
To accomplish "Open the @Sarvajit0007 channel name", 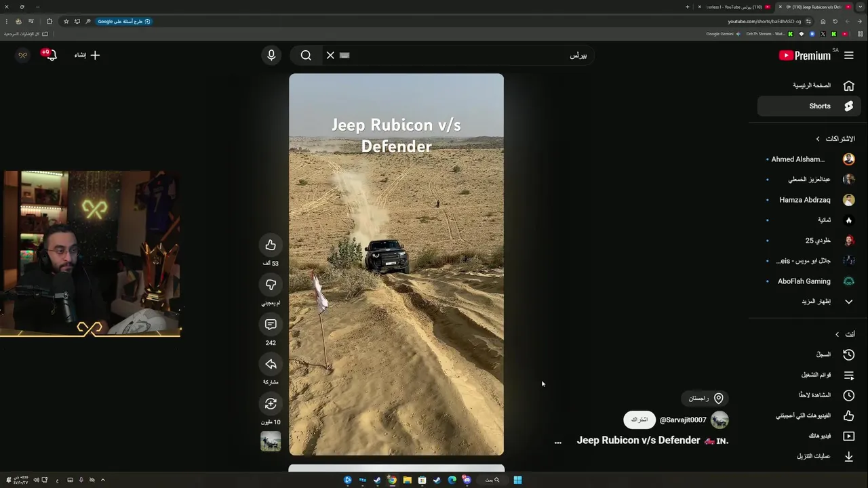I will tap(683, 420).
